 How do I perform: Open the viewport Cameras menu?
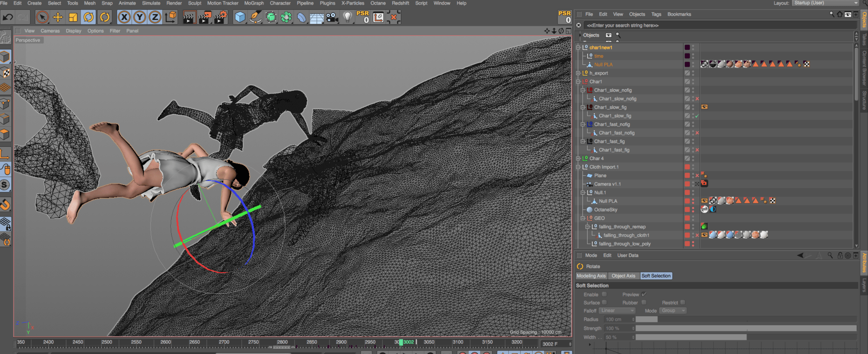tap(50, 31)
